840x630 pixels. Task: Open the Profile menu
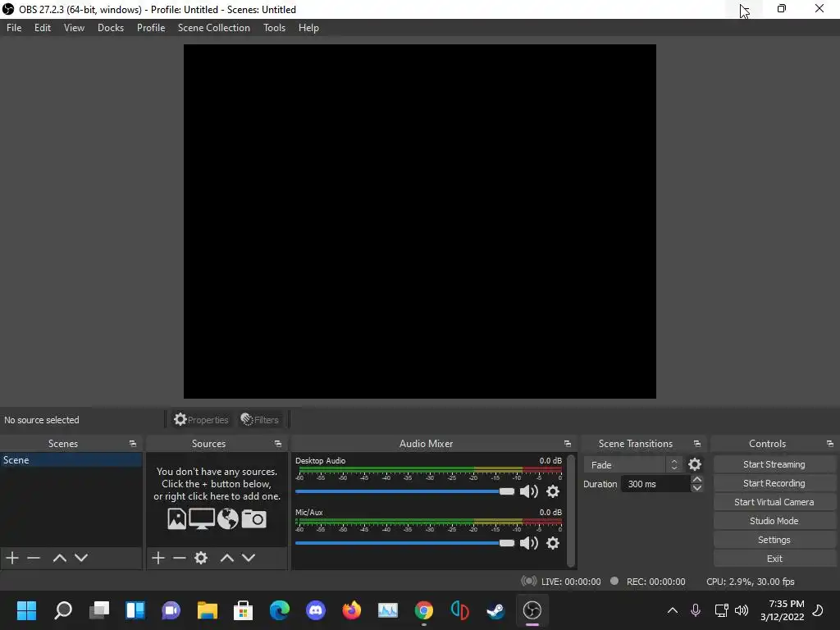pos(151,28)
